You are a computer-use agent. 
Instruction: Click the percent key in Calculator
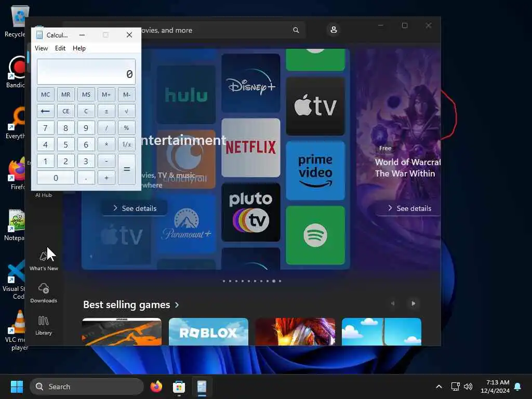[127, 128]
